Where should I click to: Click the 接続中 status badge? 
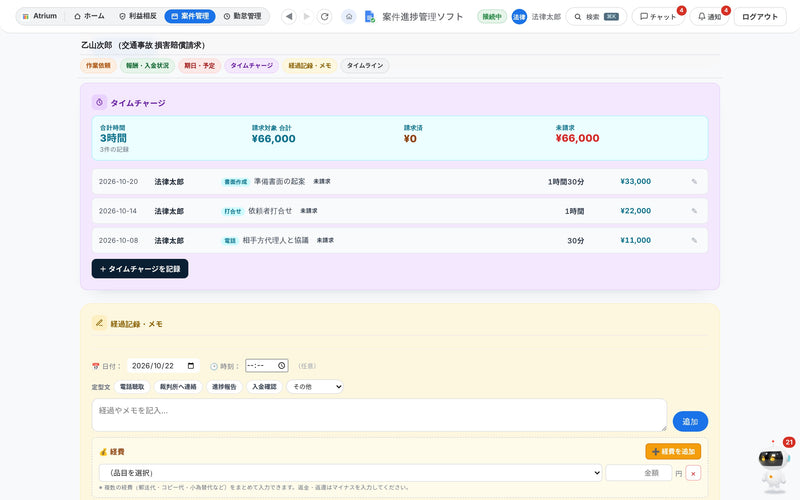click(x=492, y=17)
